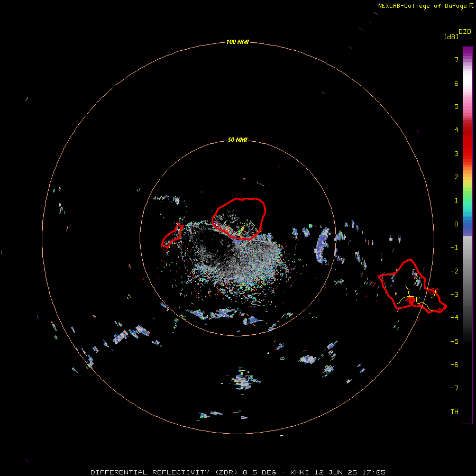Click the TH threshold label on legend
Image resolution: width=476 pixels, height=476 pixels.
[x=454, y=411]
